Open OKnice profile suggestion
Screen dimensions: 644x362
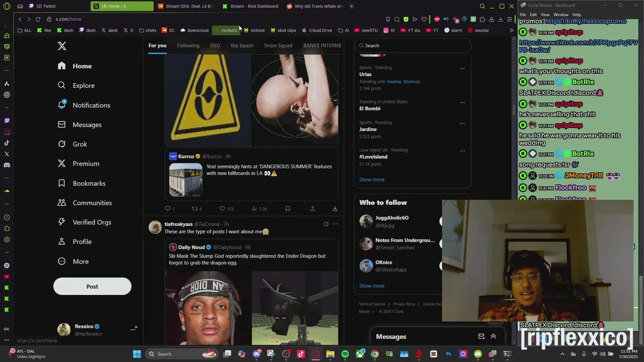pos(384,262)
